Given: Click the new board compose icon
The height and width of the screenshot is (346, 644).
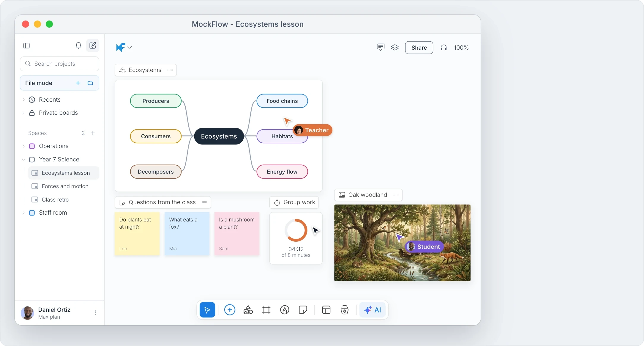Looking at the screenshot, I should [x=93, y=45].
